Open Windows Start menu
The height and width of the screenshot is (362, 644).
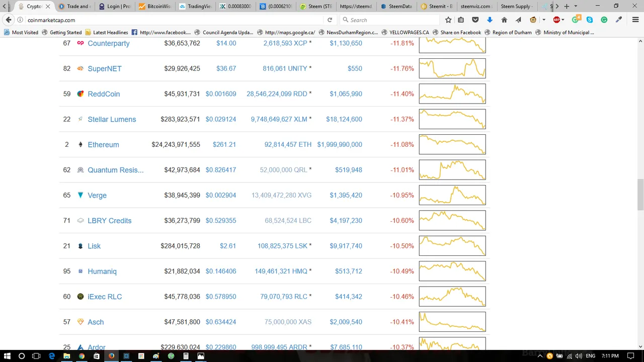[x=7, y=356]
